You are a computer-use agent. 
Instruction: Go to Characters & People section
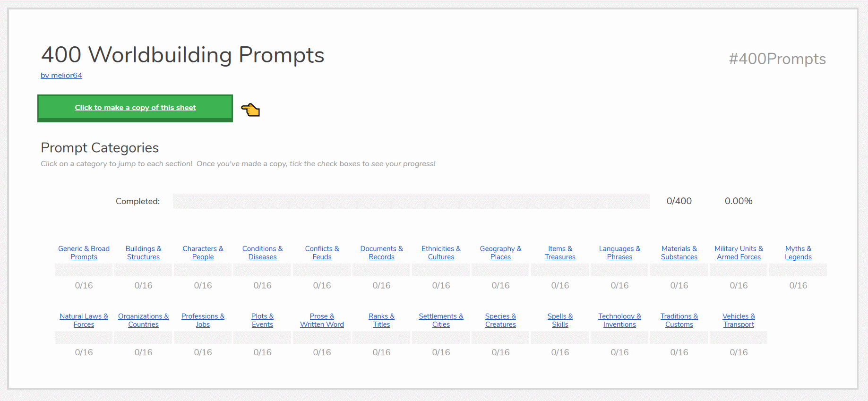pyautogui.click(x=203, y=253)
